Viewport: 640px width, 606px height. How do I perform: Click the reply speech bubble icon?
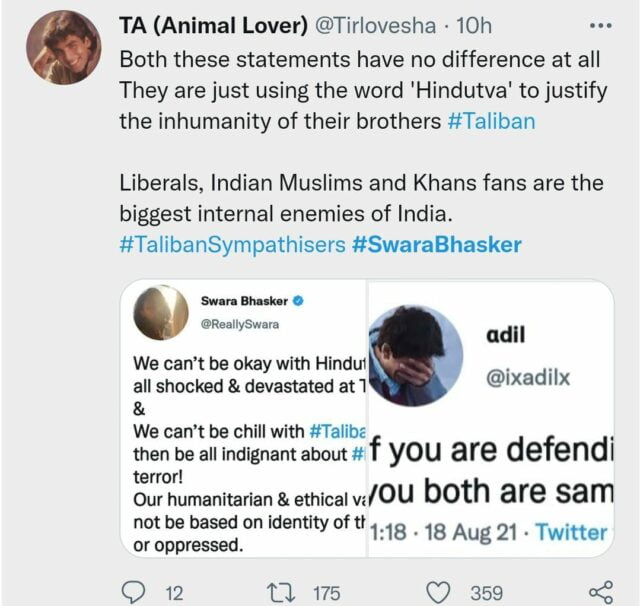pyautogui.click(x=133, y=592)
